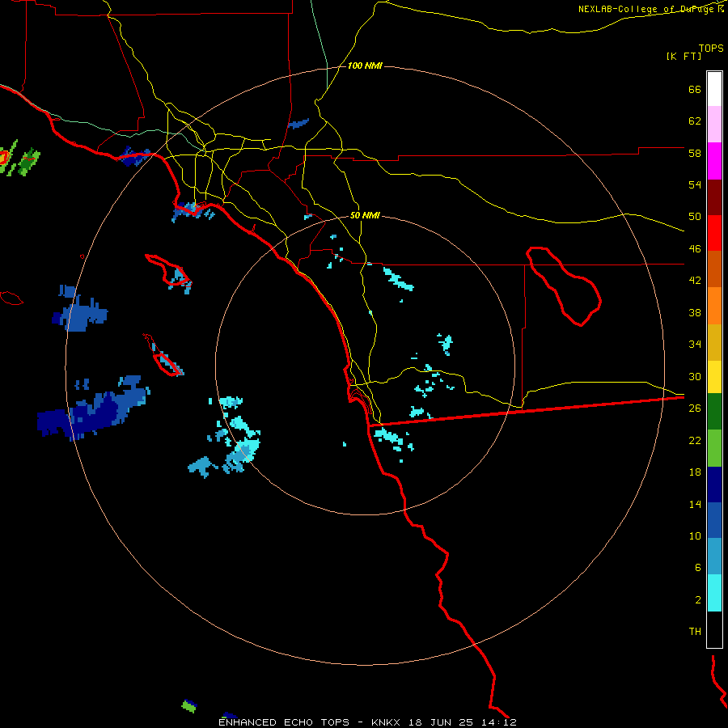Click the gold legend color block
The height and width of the screenshot is (728, 728).
[714, 342]
